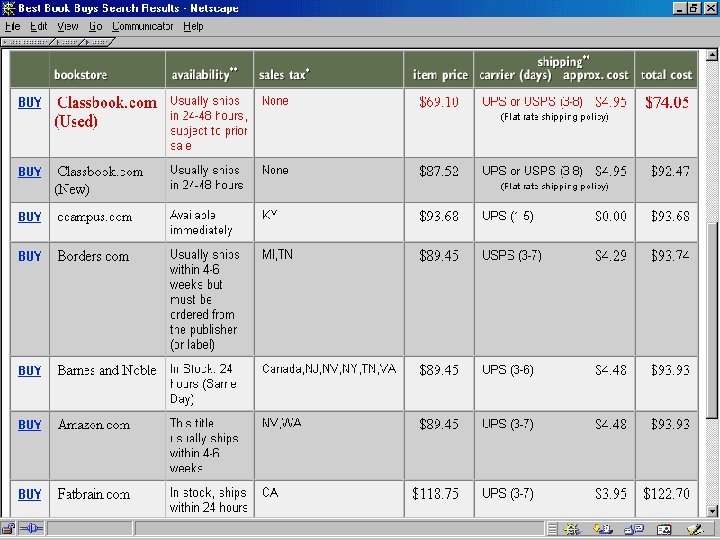The image size is (720, 540).
Task: Expand the third collapsed toolbar tab
Action: 97,42
